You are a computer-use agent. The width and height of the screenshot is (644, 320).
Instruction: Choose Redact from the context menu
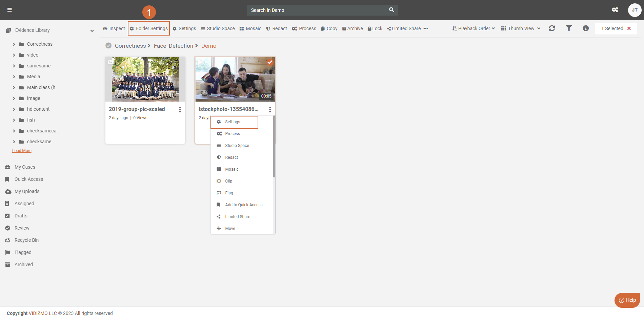click(x=232, y=157)
